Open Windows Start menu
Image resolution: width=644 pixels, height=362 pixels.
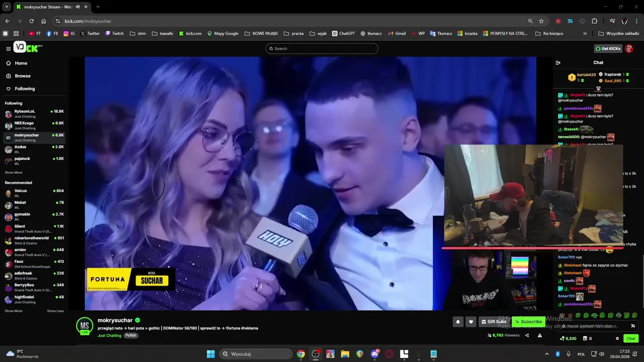(x=211, y=354)
